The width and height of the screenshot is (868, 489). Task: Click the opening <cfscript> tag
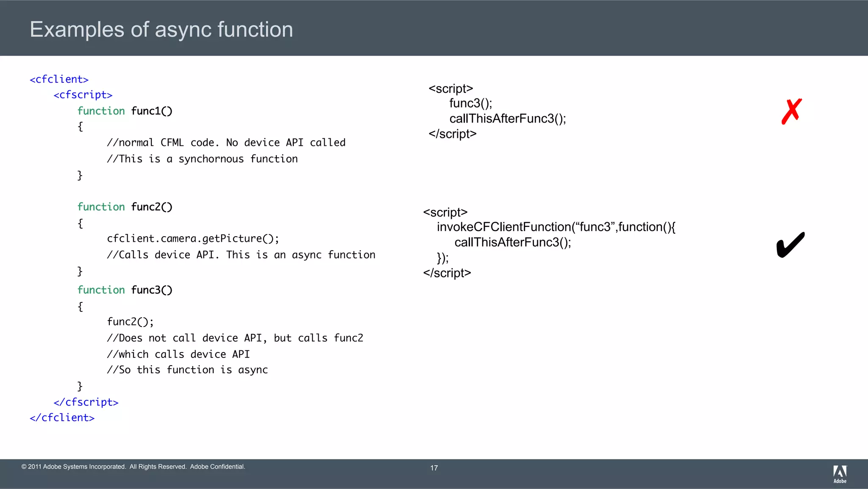click(x=83, y=95)
